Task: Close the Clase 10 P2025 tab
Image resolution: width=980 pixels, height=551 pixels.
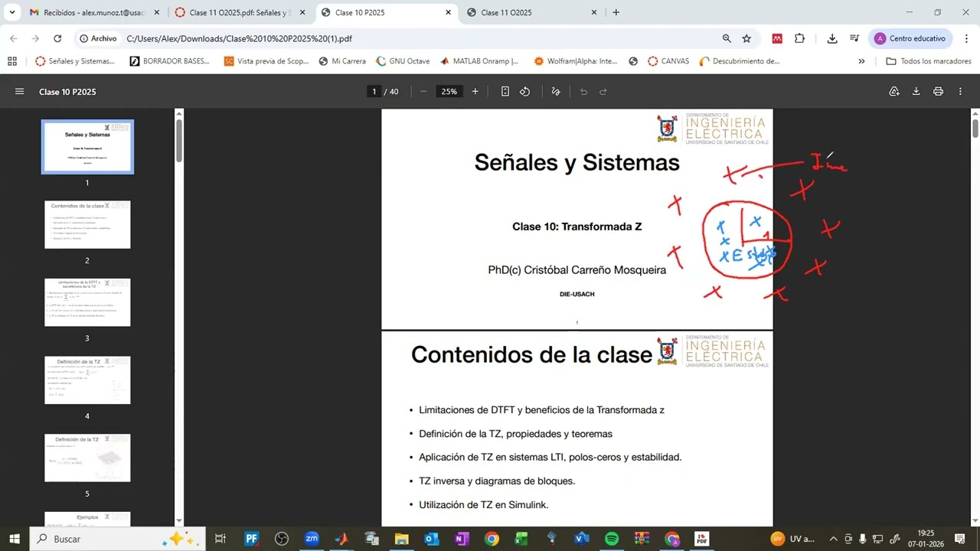Action: [448, 12]
